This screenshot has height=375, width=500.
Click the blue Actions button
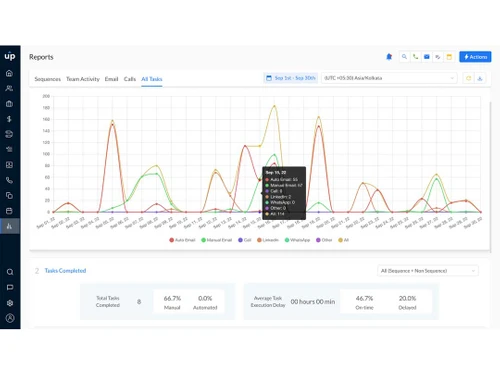coord(475,57)
